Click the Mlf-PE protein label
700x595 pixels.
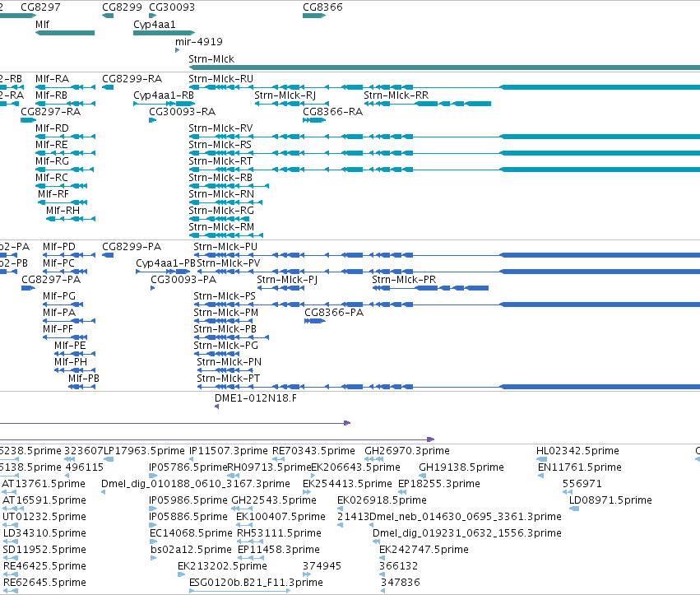tap(70, 346)
